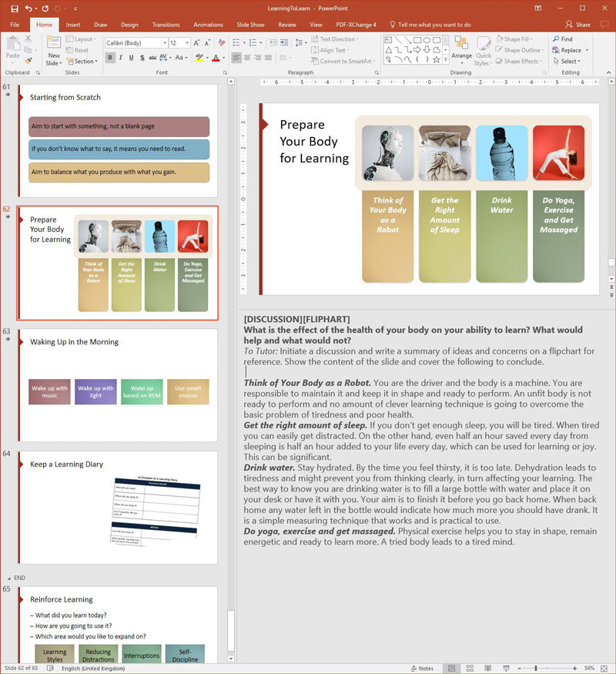The height and width of the screenshot is (674, 616).
Task: Switch to Reading View in status bar
Action: click(488, 668)
